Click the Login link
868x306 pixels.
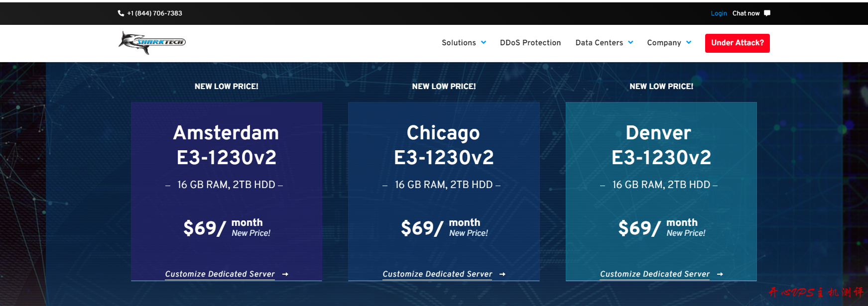click(719, 13)
